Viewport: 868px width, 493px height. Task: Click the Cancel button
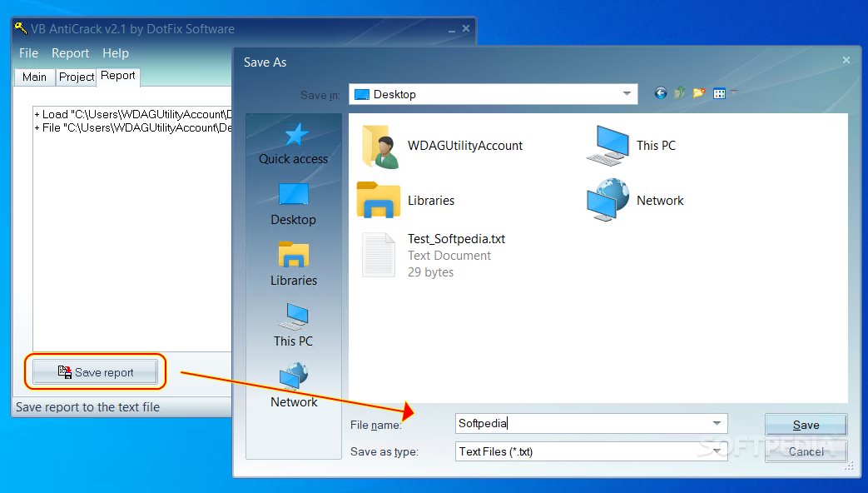pyautogui.click(x=806, y=451)
